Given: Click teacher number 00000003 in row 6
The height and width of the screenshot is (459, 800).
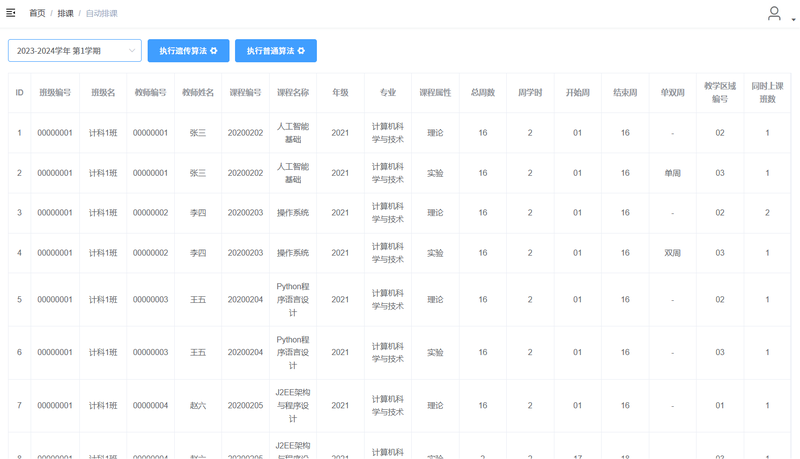Looking at the screenshot, I should (x=151, y=352).
